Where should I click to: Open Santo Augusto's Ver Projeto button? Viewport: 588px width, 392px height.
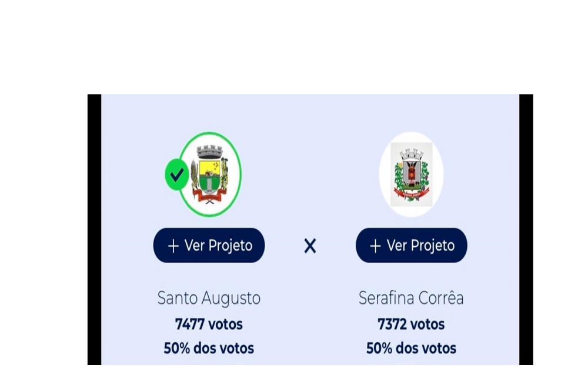[x=209, y=246]
